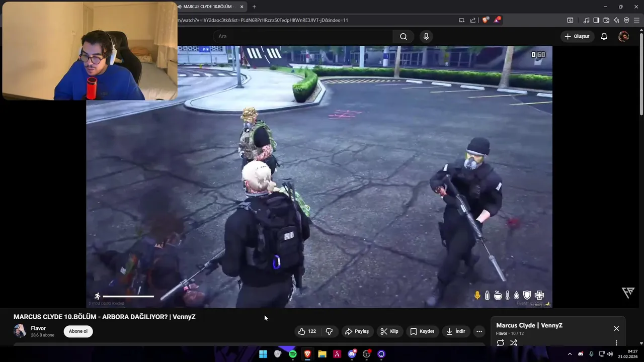Create a clip with the Klip button
Screen dimensions: 644x362
click(389, 331)
